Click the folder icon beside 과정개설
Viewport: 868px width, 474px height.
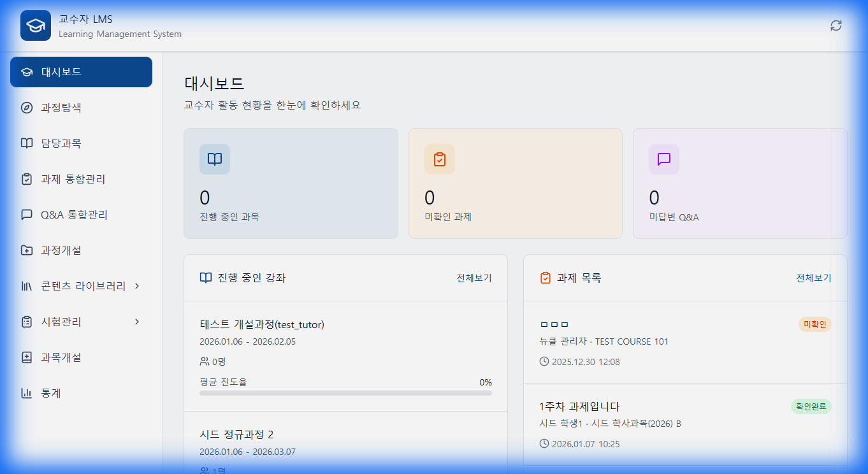(26, 250)
